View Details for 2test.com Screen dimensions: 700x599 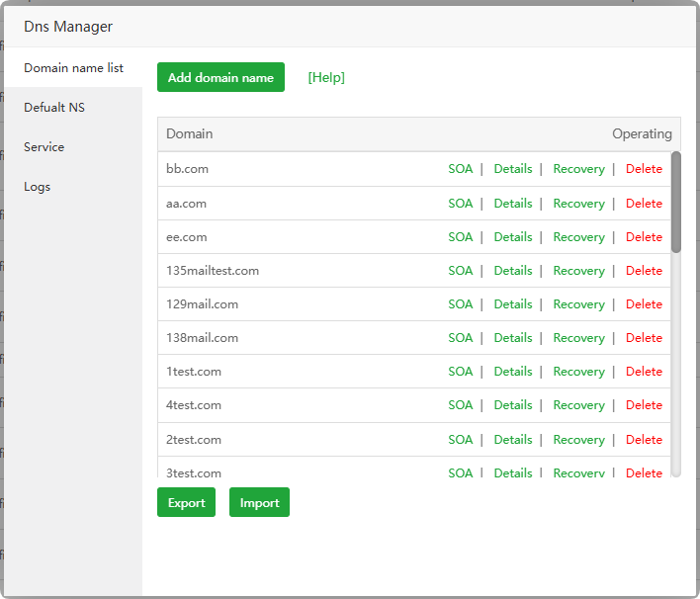(513, 440)
